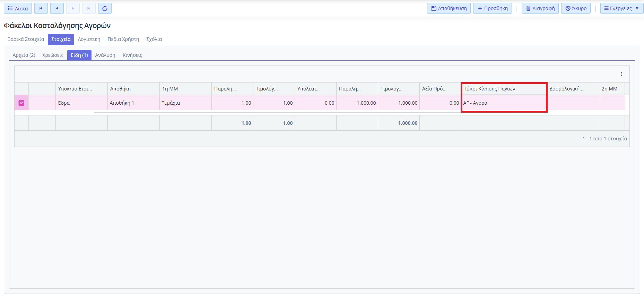
Task: Open the ΑΓ - Αγορά cell dropdown
Action: [503, 103]
